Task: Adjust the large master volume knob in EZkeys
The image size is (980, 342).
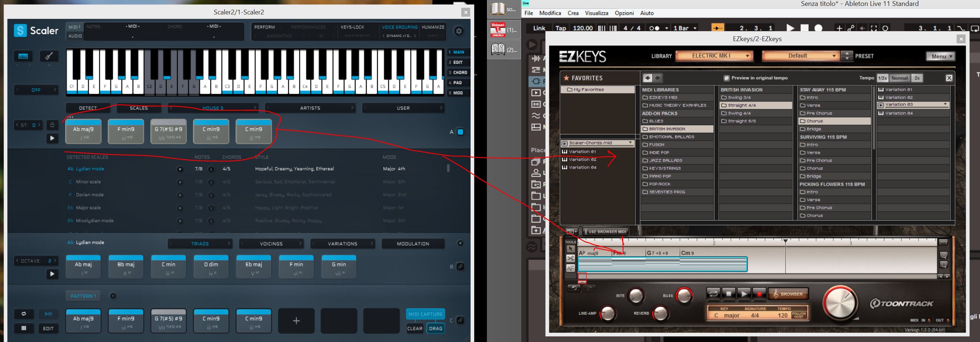Action: [x=840, y=303]
